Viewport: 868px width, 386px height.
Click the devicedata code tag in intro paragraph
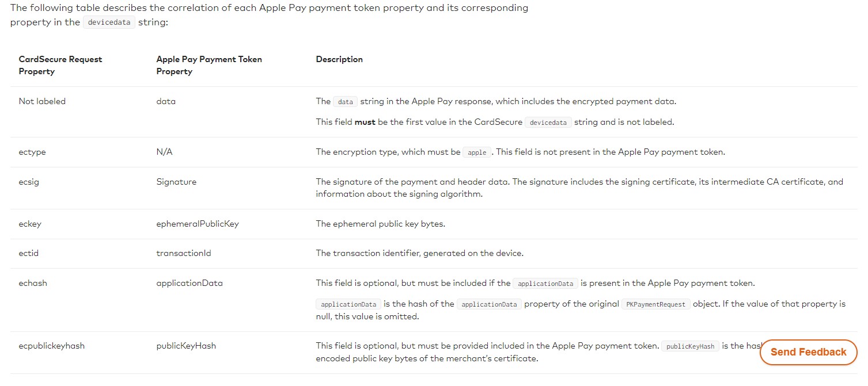click(x=109, y=22)
